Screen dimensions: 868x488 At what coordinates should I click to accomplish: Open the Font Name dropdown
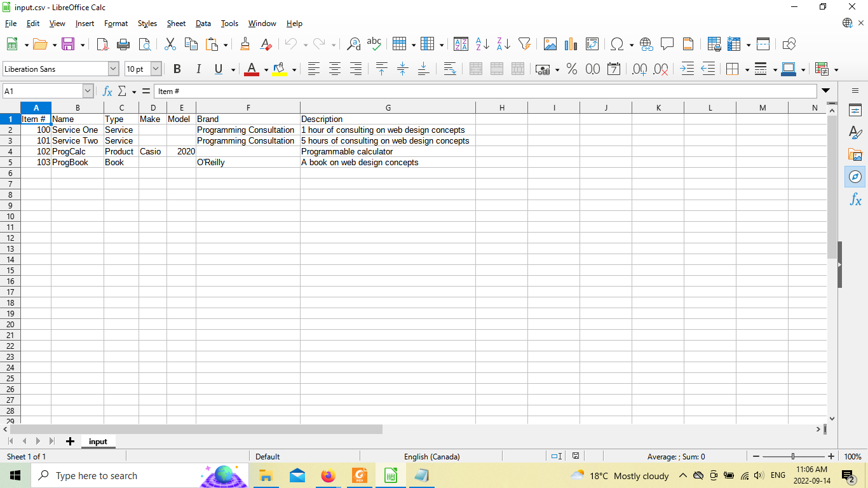point(114,69)
